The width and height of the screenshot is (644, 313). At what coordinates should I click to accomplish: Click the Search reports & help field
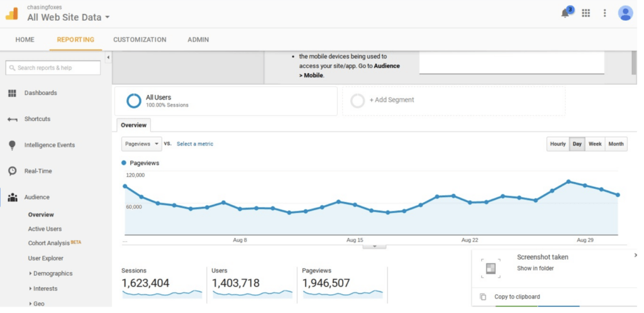coord(53,68)
